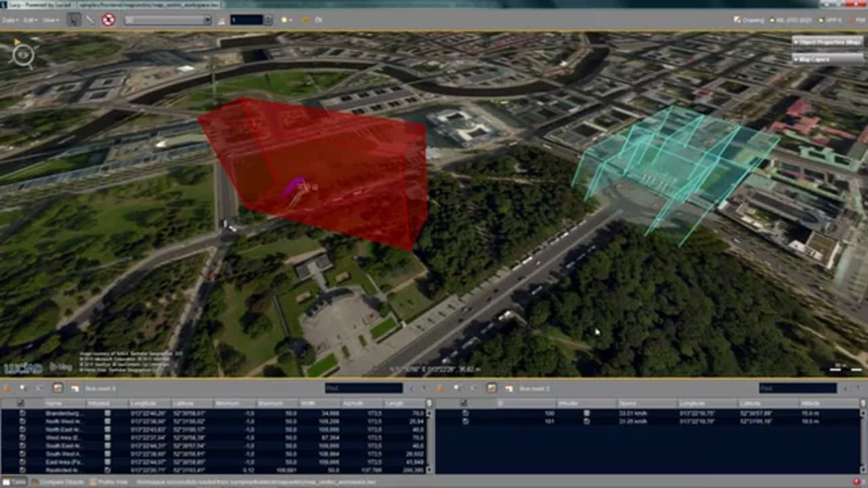Toggle checkbox for Restricted Area row

(x=22, y=470)
